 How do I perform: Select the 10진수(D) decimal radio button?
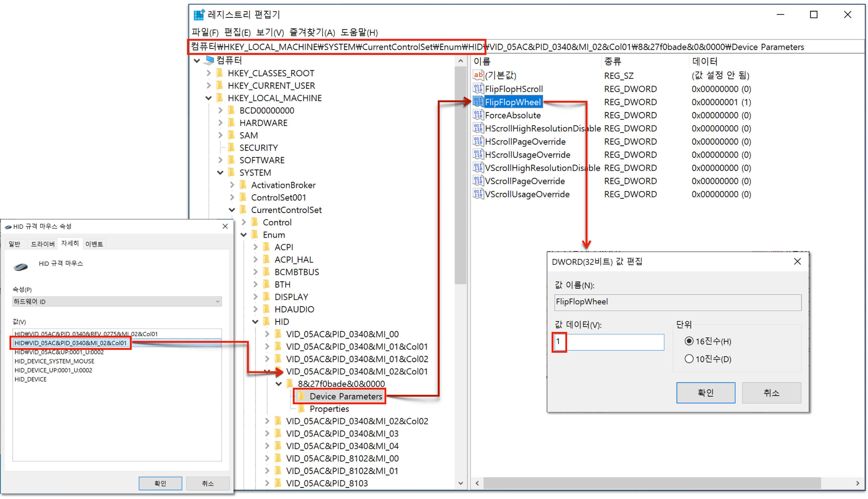pos(689,359)
